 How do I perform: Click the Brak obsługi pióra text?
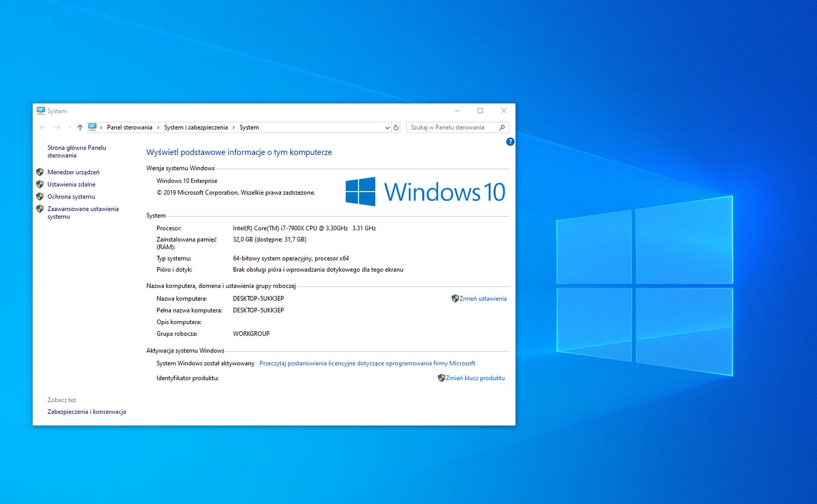coord(318,270)
